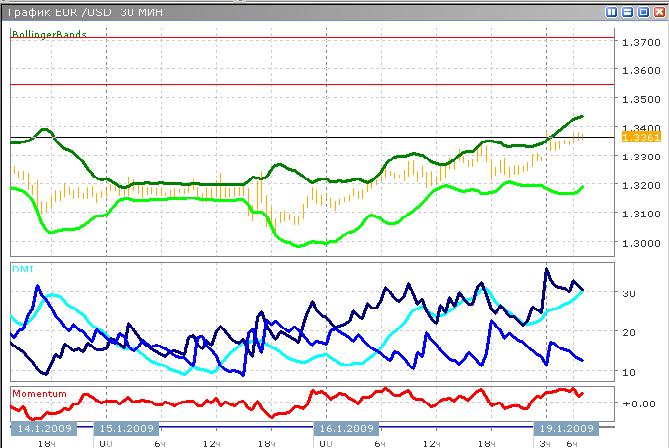Close the EUR/USD chart window
Viewport: 669px width, 448px height.
tap(657, 12)
